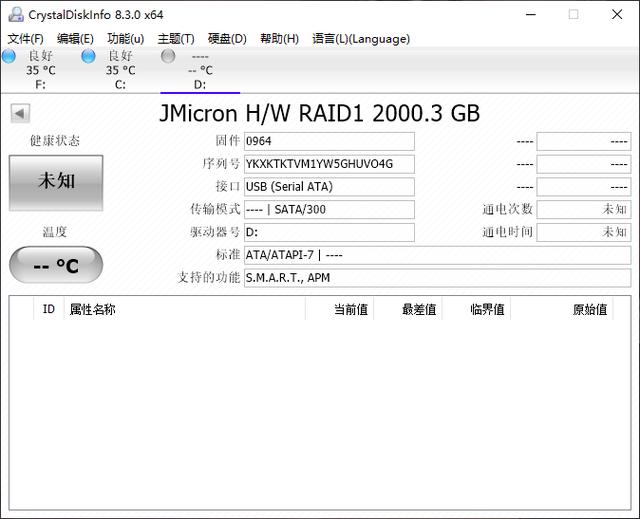This screenshot has width=640, height=519.
Task: Open the 功能(u) menu
Action: (125, 39)
